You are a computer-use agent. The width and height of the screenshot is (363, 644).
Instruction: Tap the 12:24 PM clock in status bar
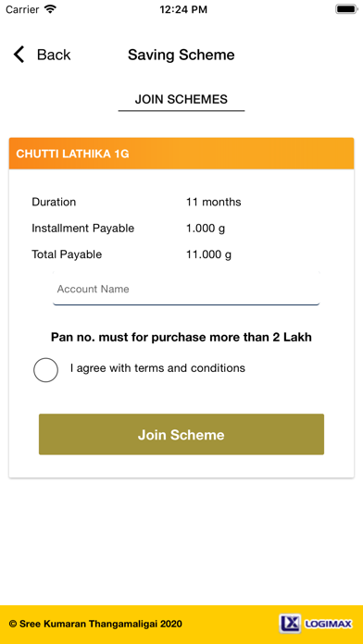pos(183,9)
